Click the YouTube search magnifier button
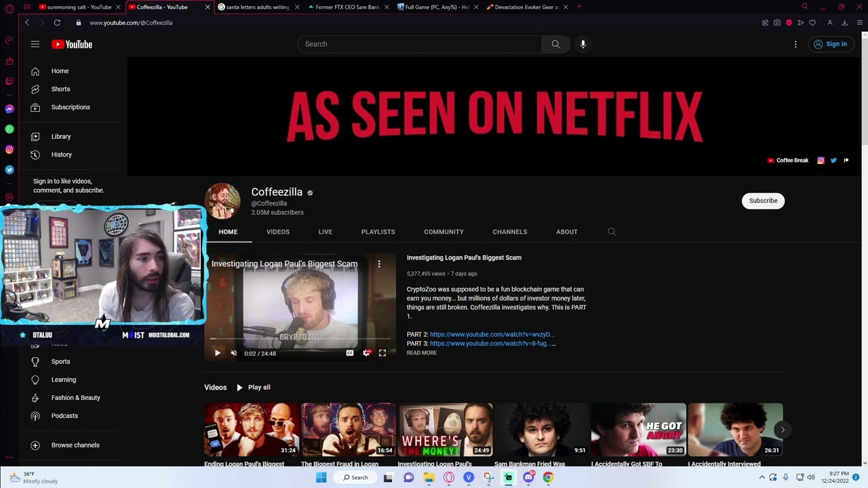Image resolution: width=868 pixels, height=488 pixels. click(555, 44)
